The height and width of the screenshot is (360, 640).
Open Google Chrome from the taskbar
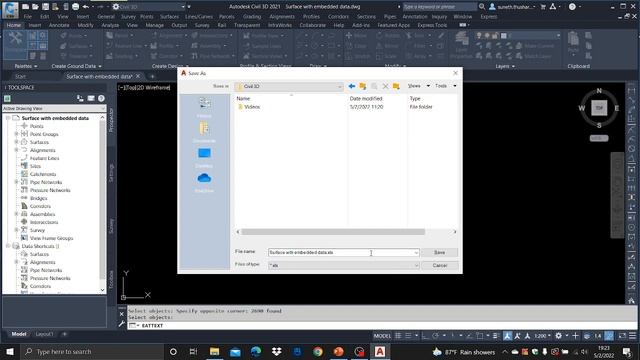[x=318, y=351]
